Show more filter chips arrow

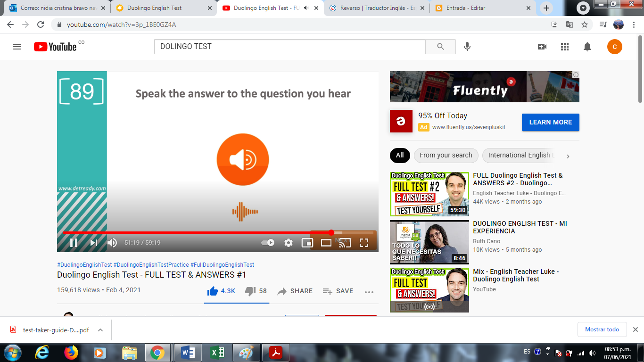pyautogui.click(x=568, y=156)
